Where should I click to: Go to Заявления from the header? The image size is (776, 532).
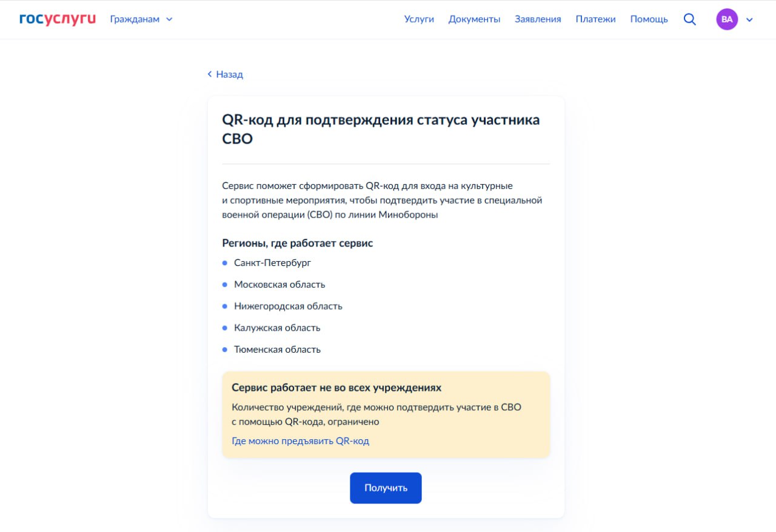click(x=538, y=19)
